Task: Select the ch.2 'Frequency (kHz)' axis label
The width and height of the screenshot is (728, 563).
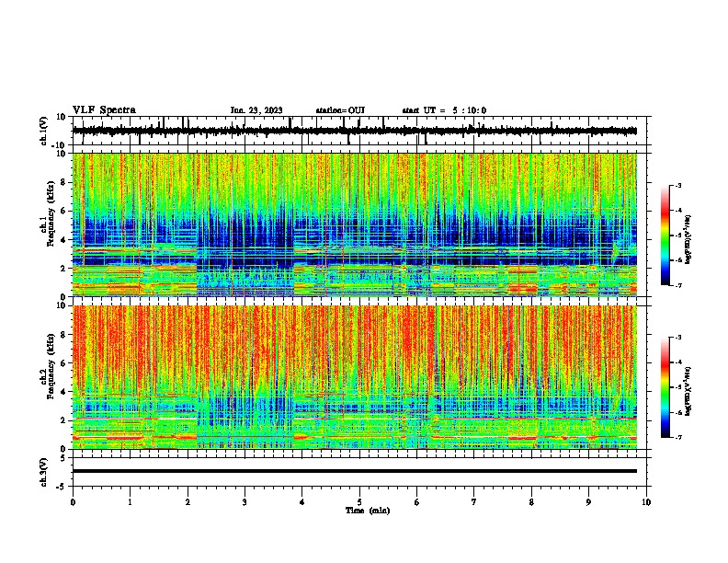Action: pyautogui.click(x=51, y=366)
